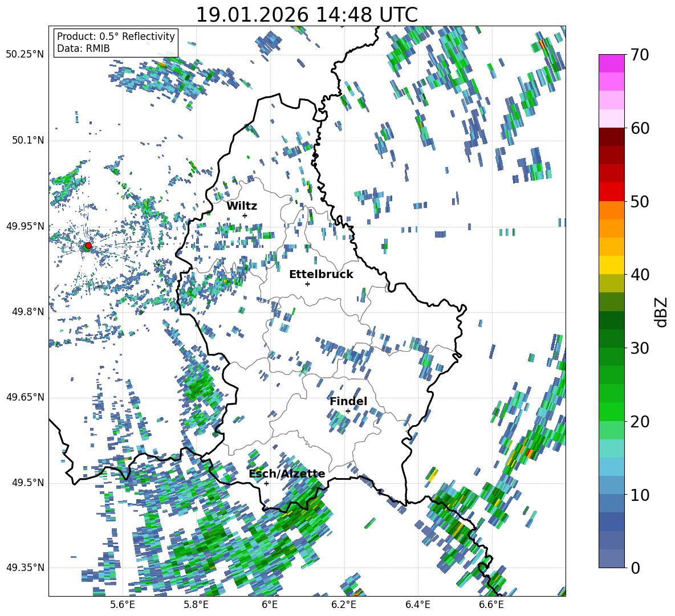The image size is (675, 616).
Task: Click the title '19.01.2026 14:48 UTC'
Action: coord(307,15)
